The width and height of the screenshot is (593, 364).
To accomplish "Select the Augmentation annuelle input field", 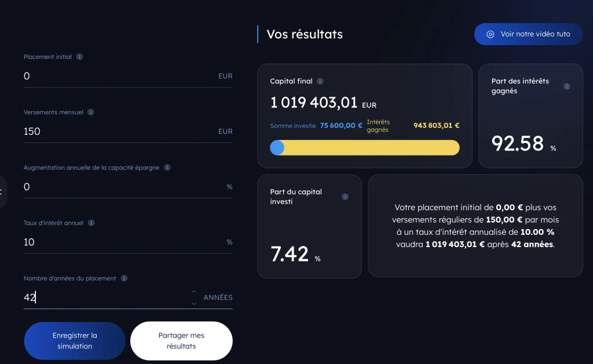I will click(x=128, y=187).
